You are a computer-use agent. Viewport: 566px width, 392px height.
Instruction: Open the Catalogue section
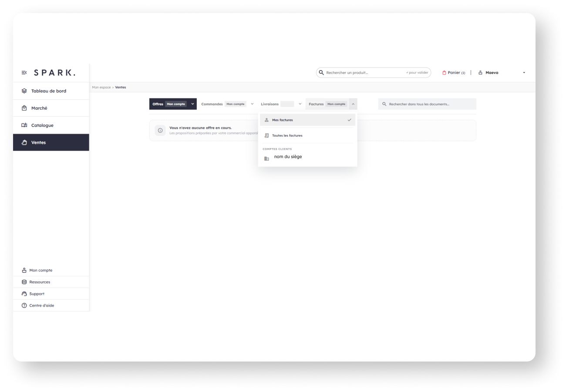coord(51,125)
